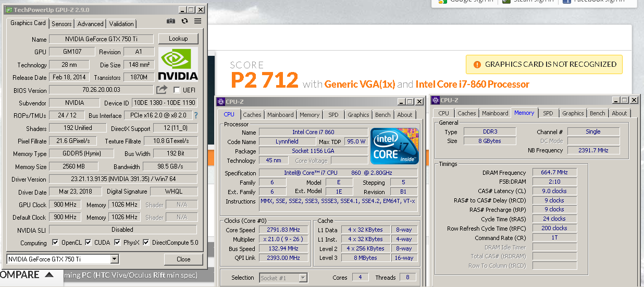Open Memory tab in first CPU-Z
This screenshot has height=287, width=644.
coord(309,115)
